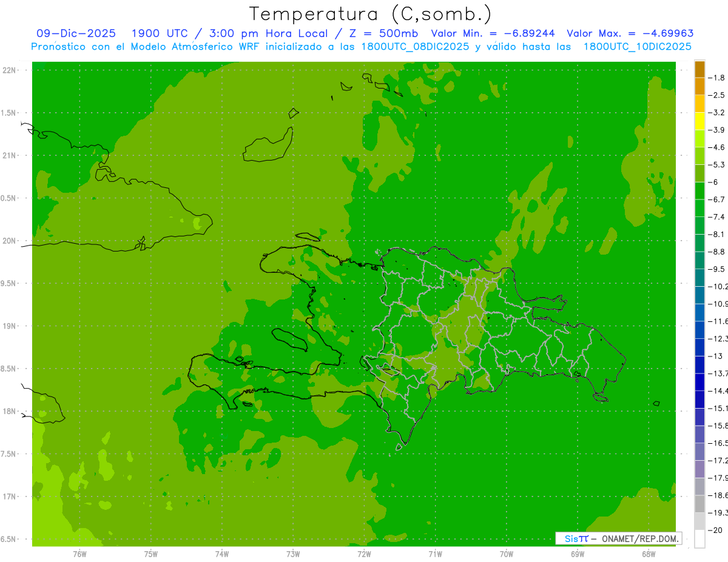The image size is (728, 562).
Task: Click the "21N" latitude label
Action: coord(9,155)
